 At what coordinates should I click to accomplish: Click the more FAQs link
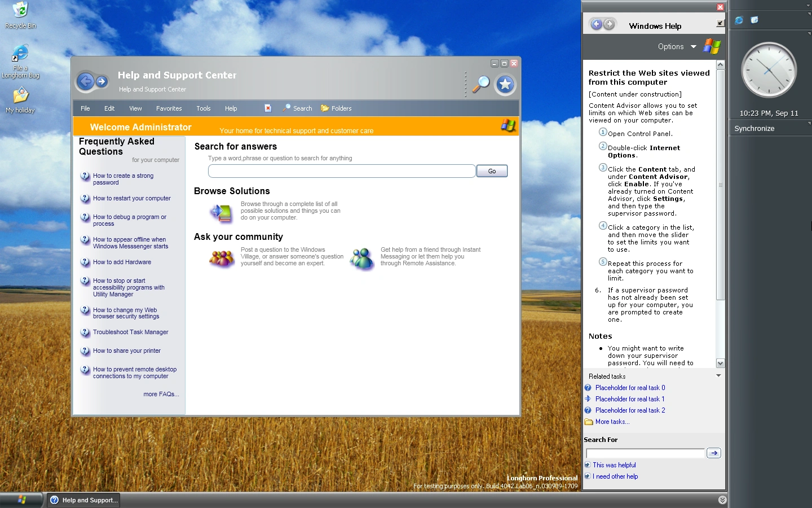161,394
